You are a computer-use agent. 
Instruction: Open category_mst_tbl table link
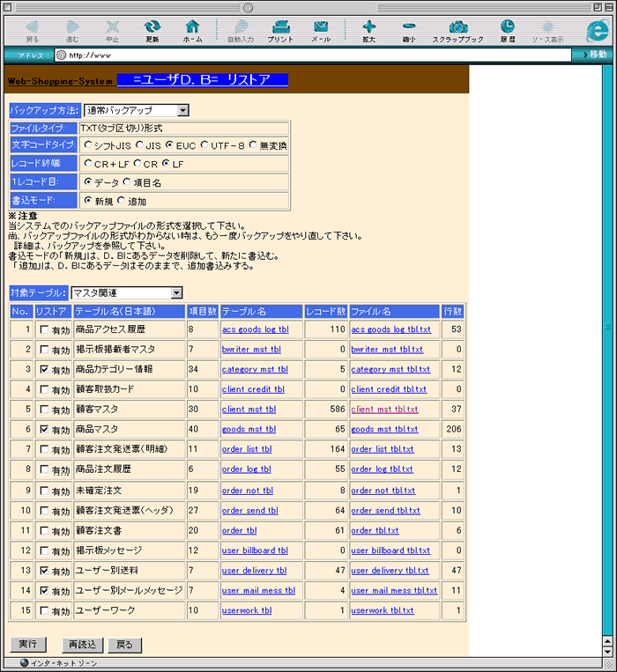[255, 369]
